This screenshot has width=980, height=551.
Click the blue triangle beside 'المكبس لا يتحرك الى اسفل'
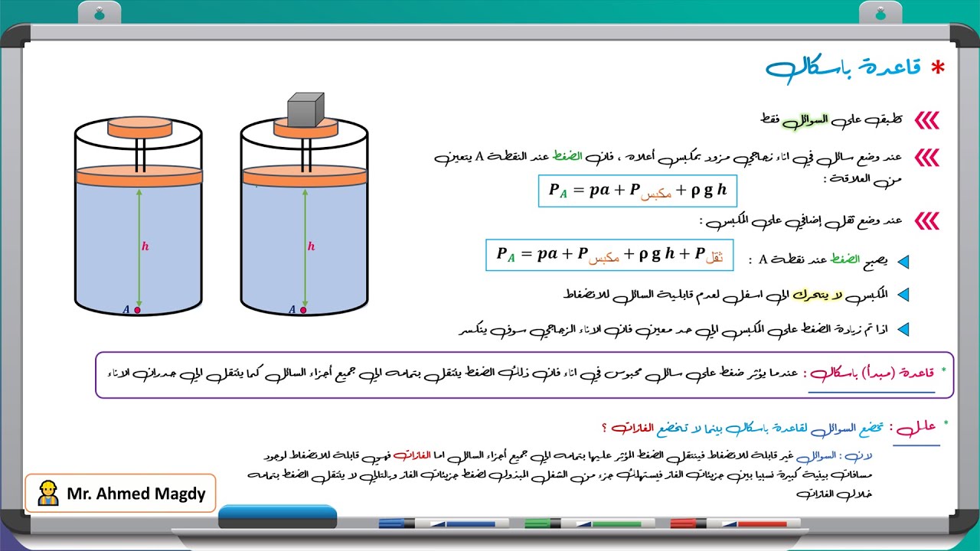click(903, 295)
